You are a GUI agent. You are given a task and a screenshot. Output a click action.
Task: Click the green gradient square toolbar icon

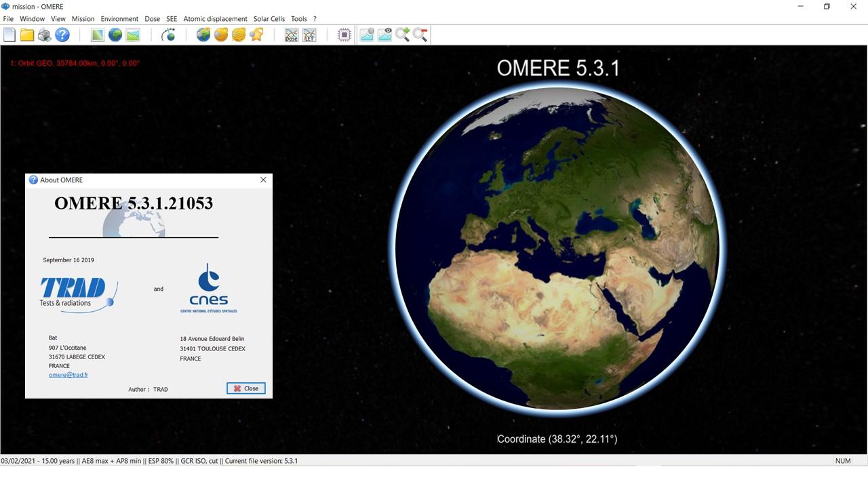[98, 35]
